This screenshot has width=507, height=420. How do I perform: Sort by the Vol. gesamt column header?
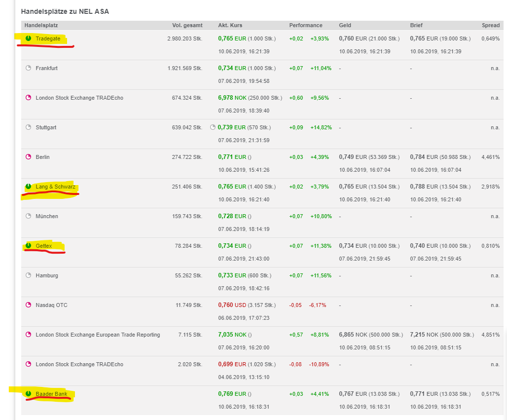187,25
